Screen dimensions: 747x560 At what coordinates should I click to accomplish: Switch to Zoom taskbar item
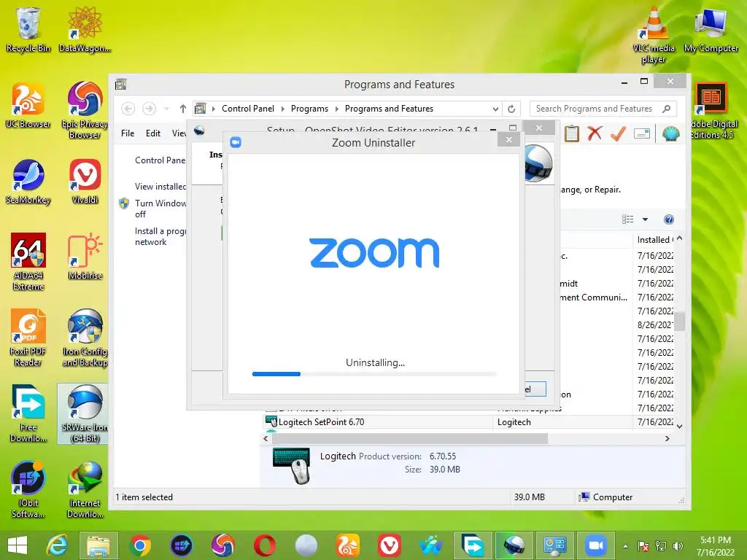tap(596, 545)
